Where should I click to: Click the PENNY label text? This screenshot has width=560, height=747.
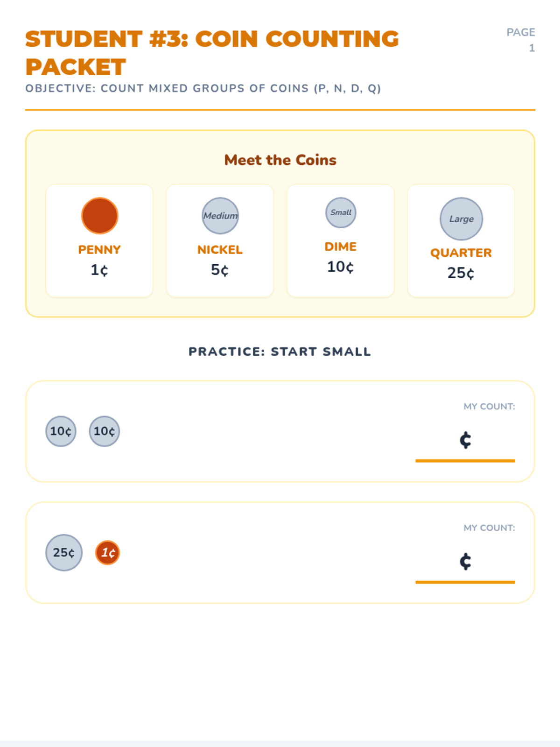pyautogui.click(x=99, y=249)
